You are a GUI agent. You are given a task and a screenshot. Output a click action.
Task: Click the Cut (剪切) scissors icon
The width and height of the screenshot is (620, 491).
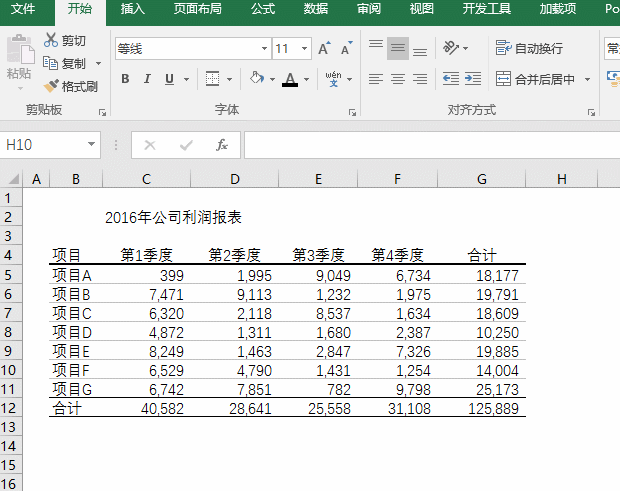(x=51, y=41)
